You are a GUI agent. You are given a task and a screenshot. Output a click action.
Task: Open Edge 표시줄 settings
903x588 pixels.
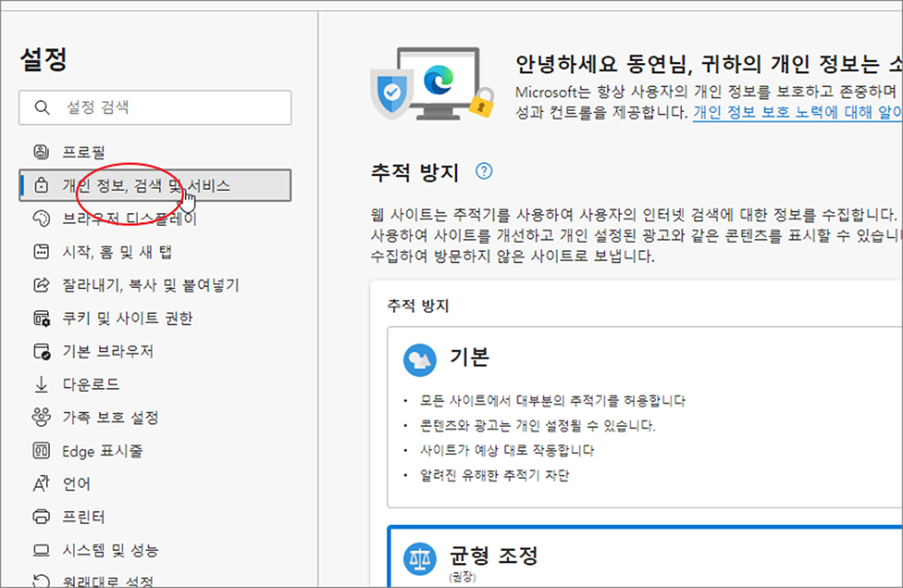(x=103, y=451)
